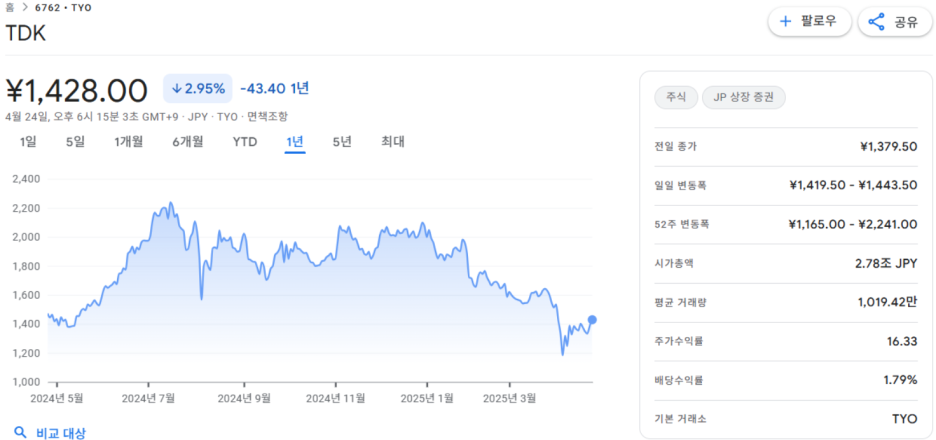Viewport: 936px width, 440px height.
Task: Click the -43.40 1년 change text
Action: coord(275,89)
